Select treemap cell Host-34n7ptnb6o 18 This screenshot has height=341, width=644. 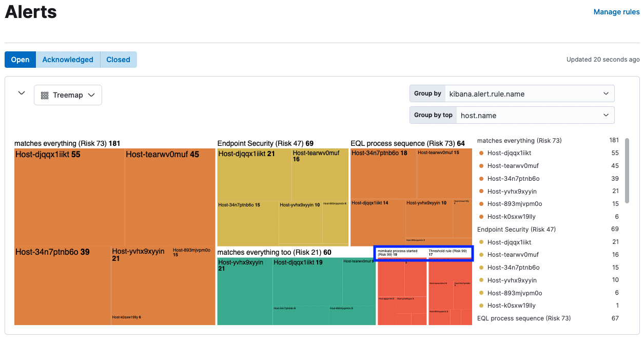[x=383, y=174]
